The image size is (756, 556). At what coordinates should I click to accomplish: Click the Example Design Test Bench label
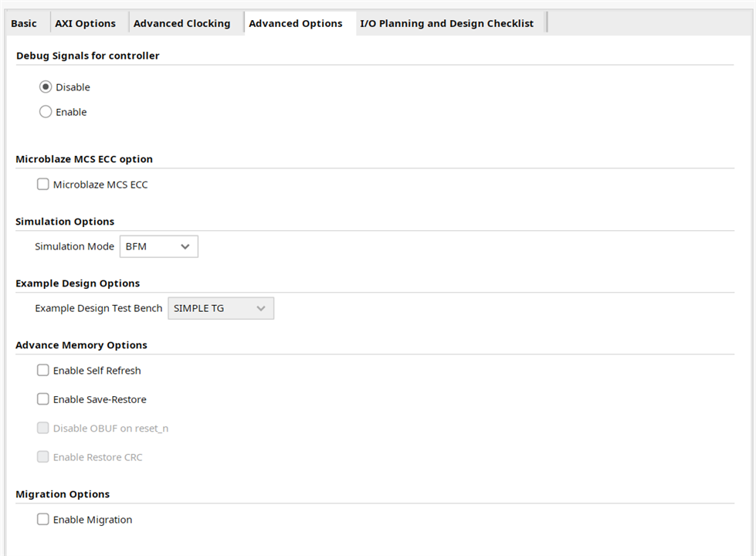98,308
